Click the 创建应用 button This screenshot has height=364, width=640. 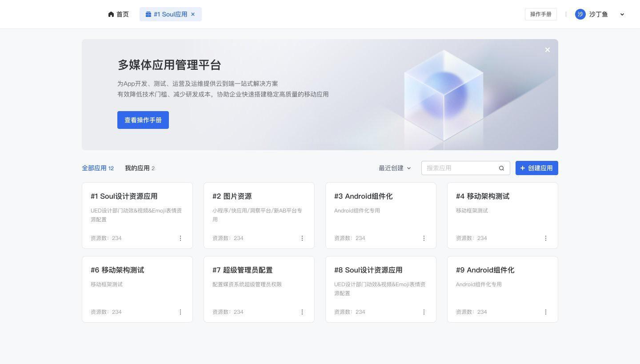(x=537, y=168)
